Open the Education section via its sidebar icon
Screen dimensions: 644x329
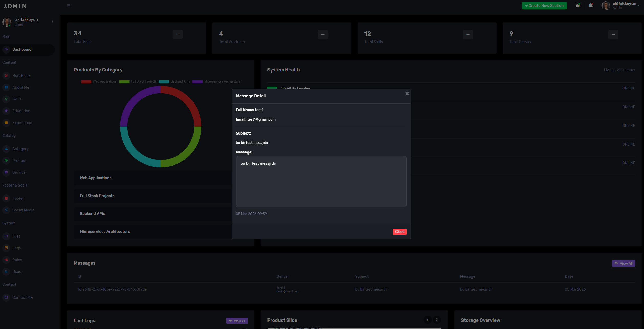(x=6, y=111)
